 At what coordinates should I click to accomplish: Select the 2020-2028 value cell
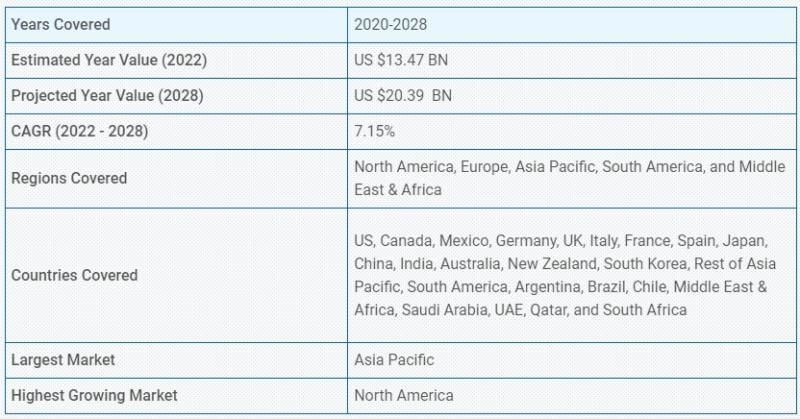click(x=571, y=25)
